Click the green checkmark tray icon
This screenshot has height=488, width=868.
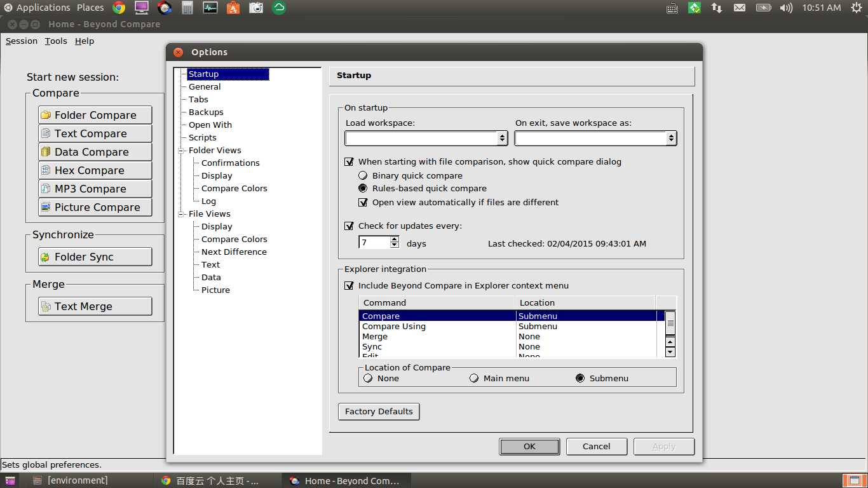pos(695,8)
